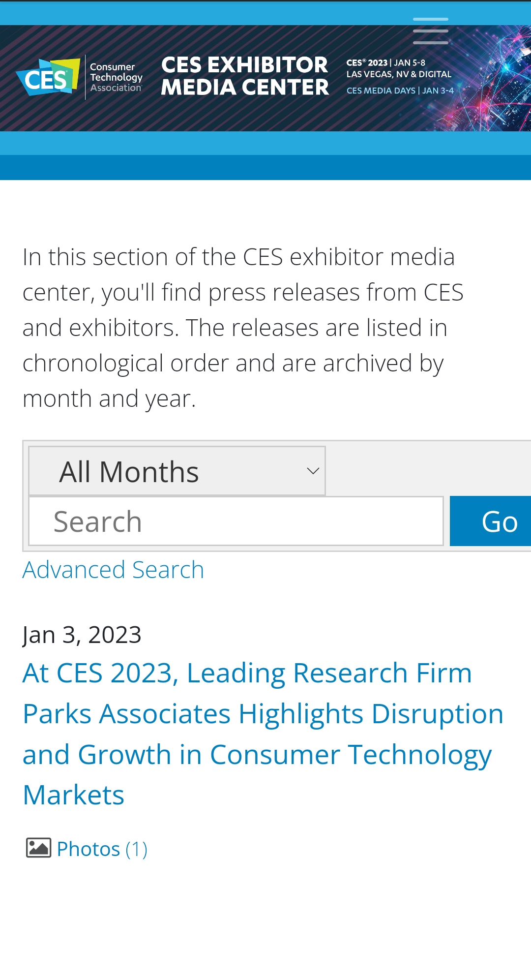Click the CES Media Days Jan 3-4 text

(x=400, y=91)
